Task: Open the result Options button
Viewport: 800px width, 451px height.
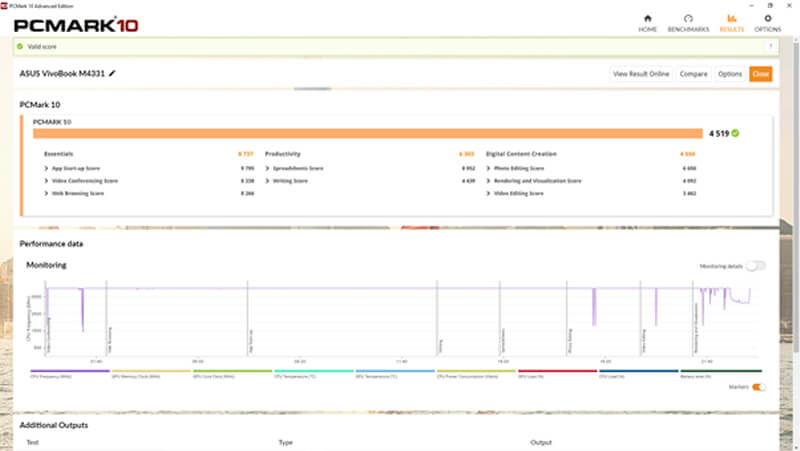Action: tap(730, 74)
